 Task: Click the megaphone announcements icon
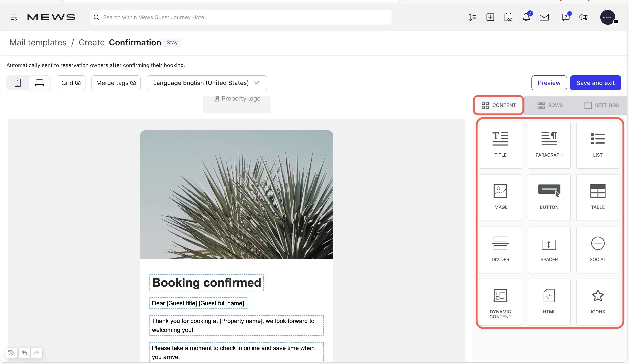click(584, 17)
